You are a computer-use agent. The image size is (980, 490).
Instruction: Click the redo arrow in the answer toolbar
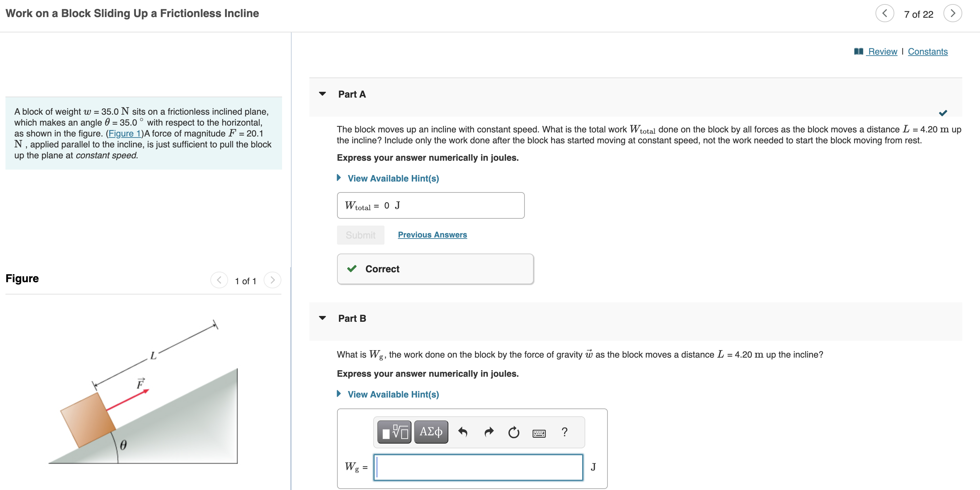tap(489, 432)
